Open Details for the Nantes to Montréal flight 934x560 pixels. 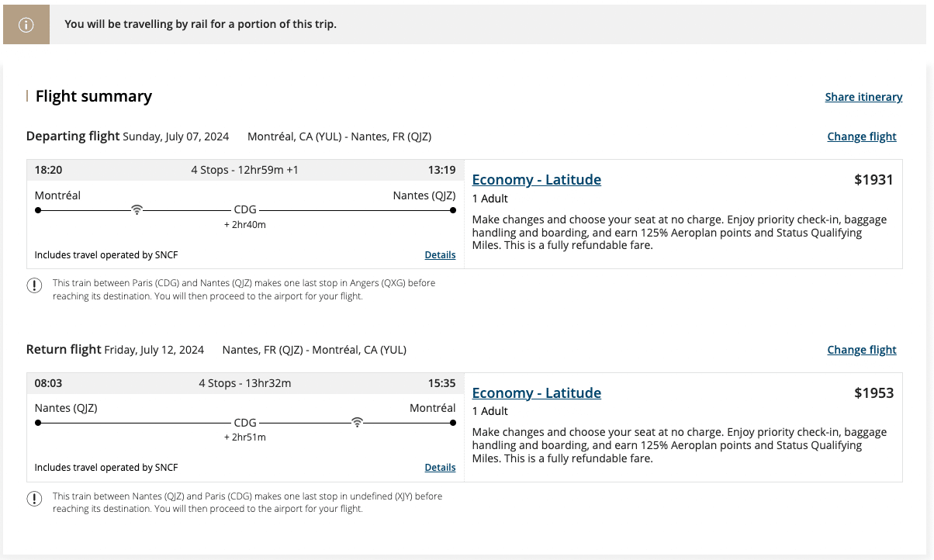click(x=440, y=468)
